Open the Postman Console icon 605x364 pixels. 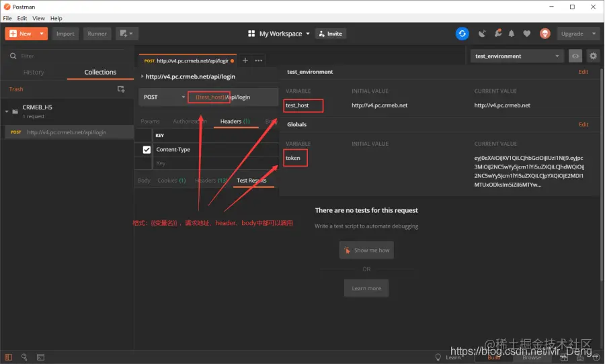(40, 357)
